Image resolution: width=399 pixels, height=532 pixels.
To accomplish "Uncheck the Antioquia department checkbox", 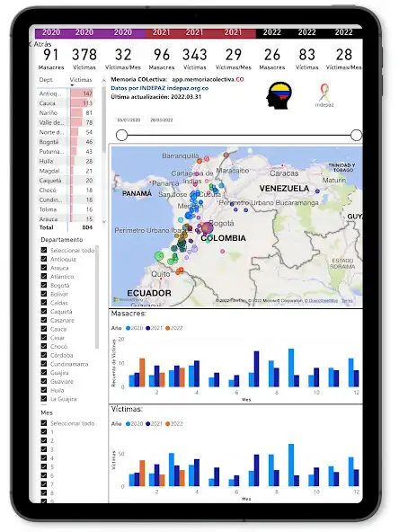I will pos(44,259).
